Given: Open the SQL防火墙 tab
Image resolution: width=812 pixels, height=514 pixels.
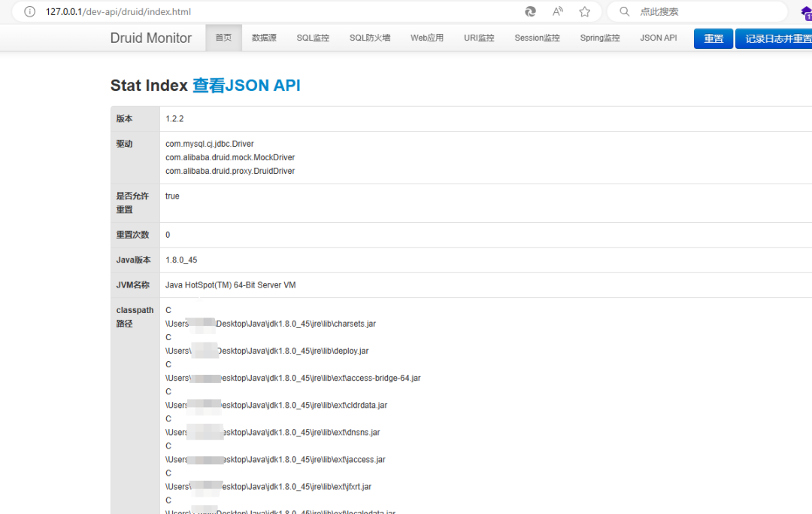Looking at the screenshot, I should tap(370, 38).
